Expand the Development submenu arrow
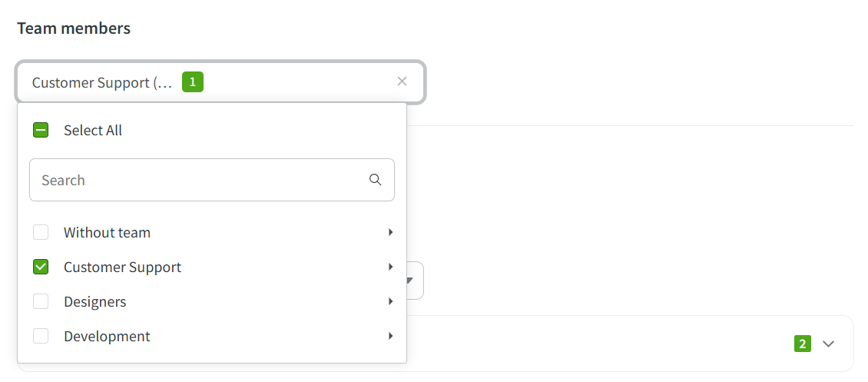This screenshot has width=868, height=382. pyautogui.click(x=391, y=337)
